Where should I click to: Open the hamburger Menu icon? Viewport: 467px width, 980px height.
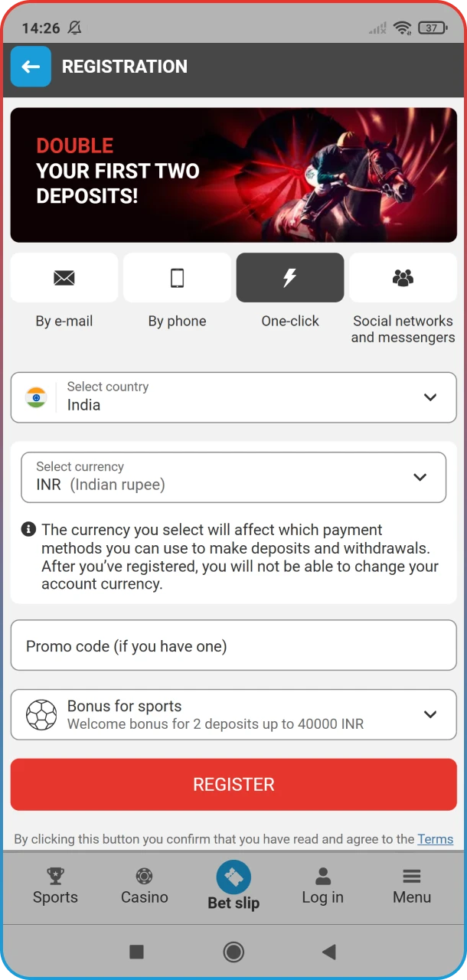[x=412, y=876]
